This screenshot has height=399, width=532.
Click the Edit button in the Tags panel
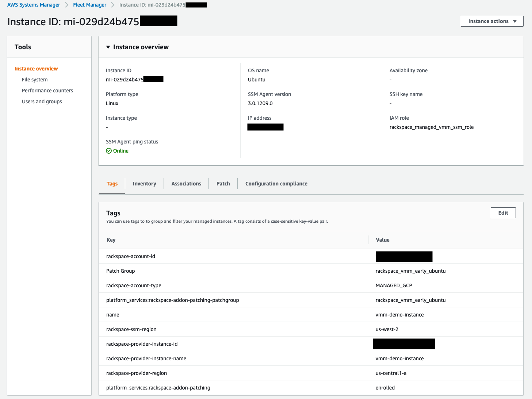[x=503, y=213]
